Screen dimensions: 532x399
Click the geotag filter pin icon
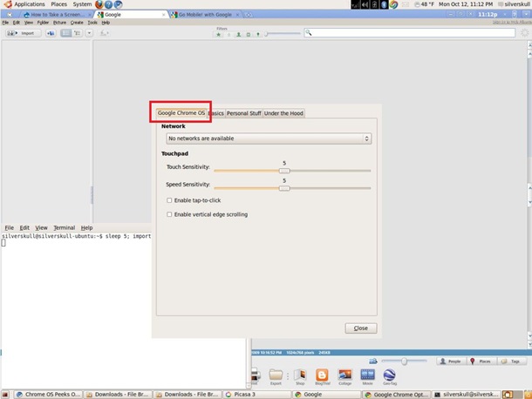click(258, 35)
